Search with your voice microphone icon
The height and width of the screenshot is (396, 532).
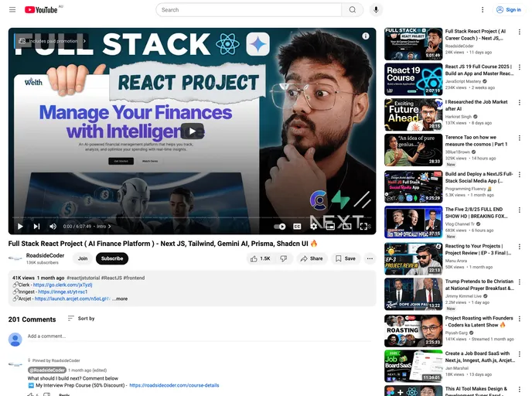point(376,10)
